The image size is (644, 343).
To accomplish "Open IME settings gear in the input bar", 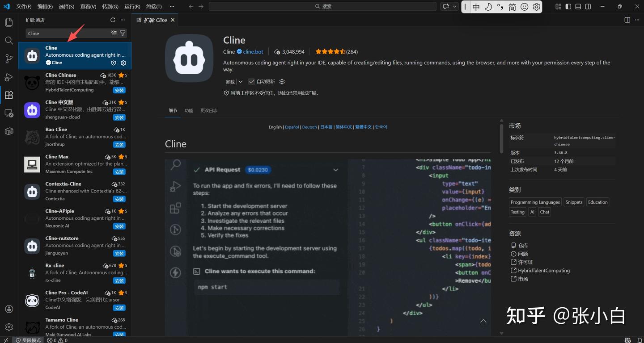I will point(537,7).
